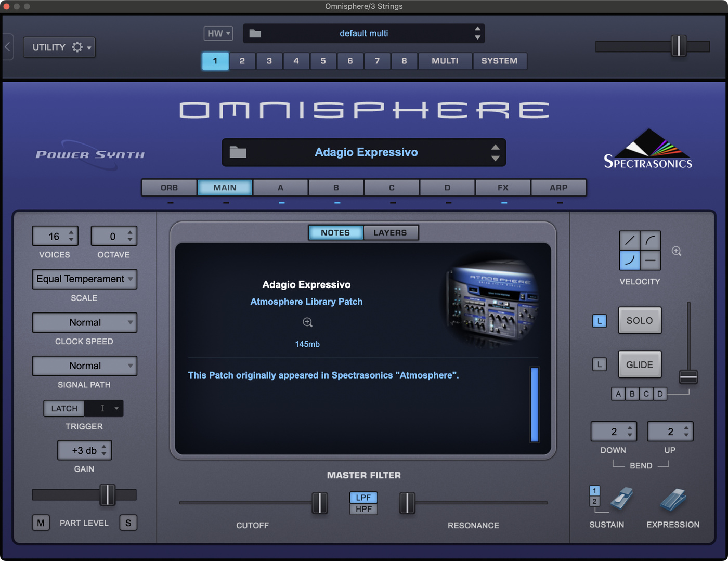728x561 pixels.
Task: Toggle the GLIDE button
Action: click(x=640, y=364)
